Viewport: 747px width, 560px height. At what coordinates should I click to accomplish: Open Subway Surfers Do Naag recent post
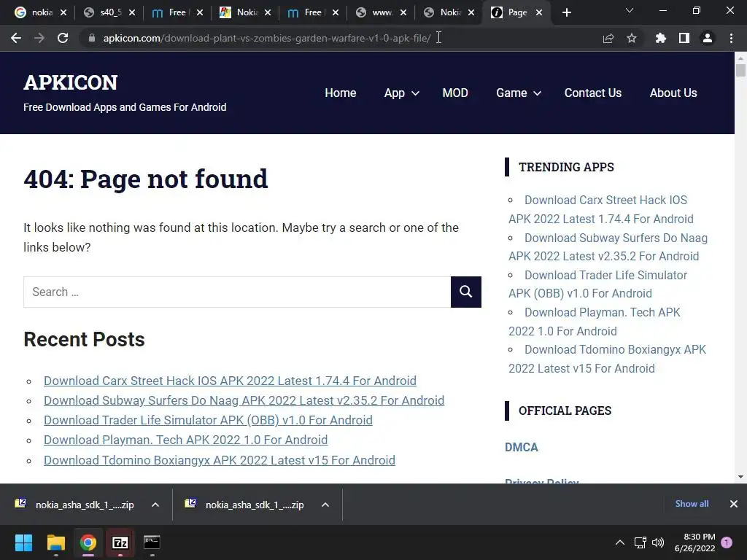pyautogui.click(x=244, y=400)
